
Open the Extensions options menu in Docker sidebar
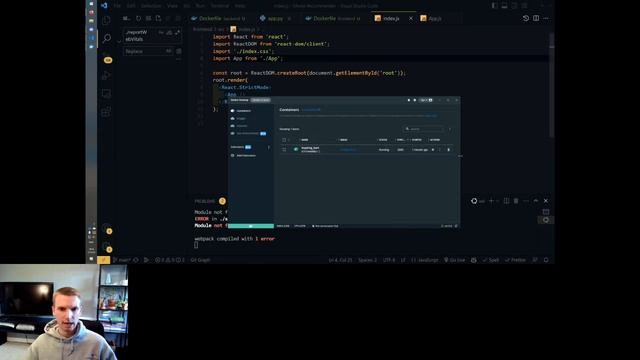(269, 147)
